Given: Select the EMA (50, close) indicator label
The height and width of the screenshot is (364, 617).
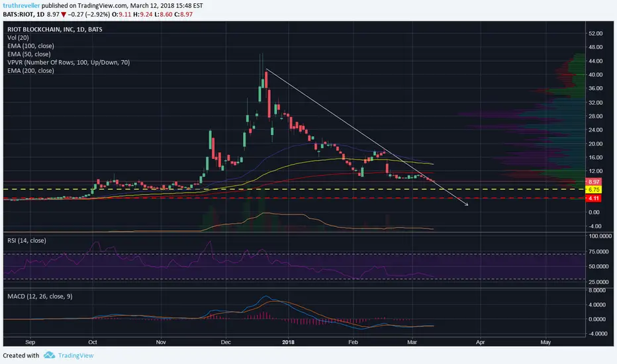Looking at the screenshot, I should click(x=28, y=54).
